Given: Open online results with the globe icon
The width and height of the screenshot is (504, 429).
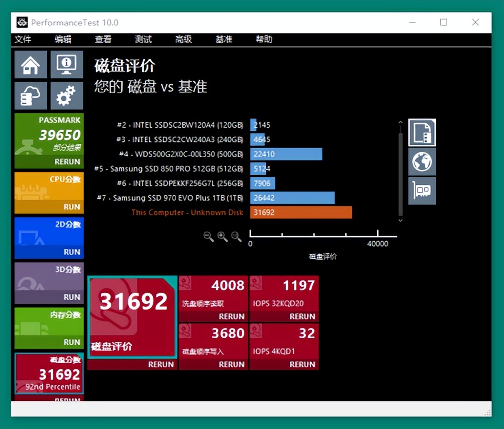Looking at the screenshot, I should (x=422, y=162).
